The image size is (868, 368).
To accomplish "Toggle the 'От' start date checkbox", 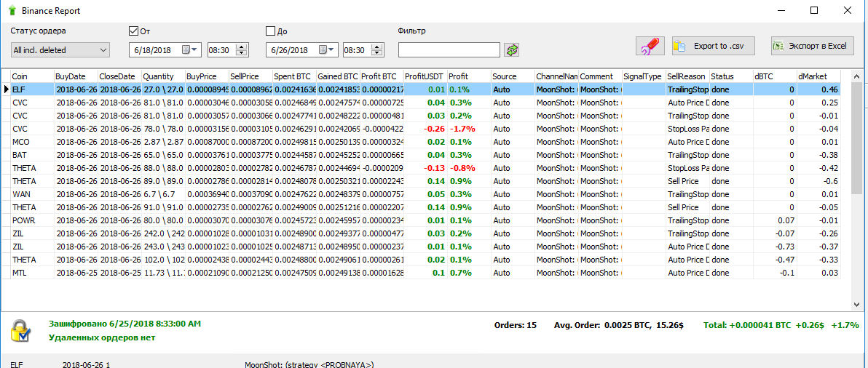I will [133, 31].
